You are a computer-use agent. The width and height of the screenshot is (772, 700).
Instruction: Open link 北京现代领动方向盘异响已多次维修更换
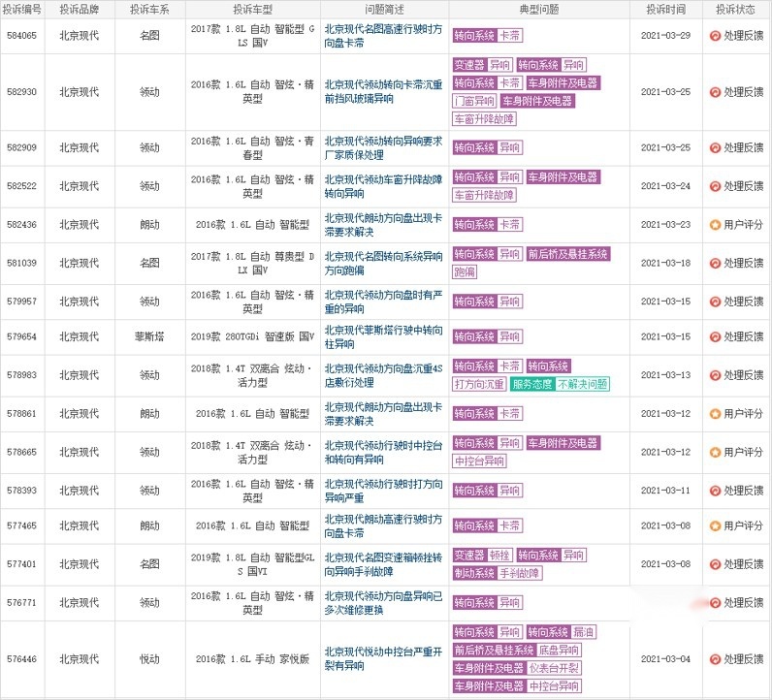[x=383, y=602]
